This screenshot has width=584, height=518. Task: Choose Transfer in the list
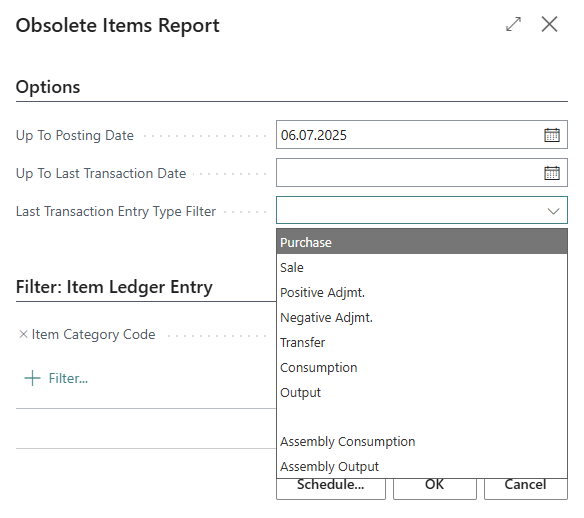pos(422,342)
